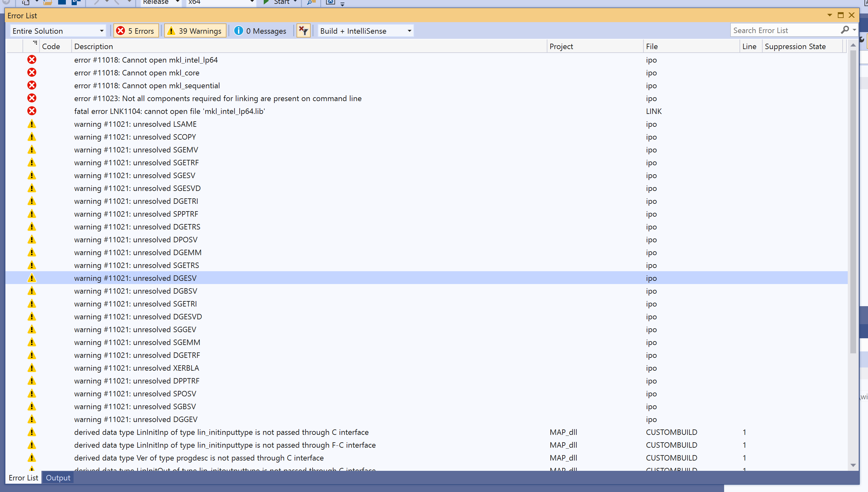Start debugging with the green Start arrow
This screenshot has height=492, width=868.
click(267, 2)
